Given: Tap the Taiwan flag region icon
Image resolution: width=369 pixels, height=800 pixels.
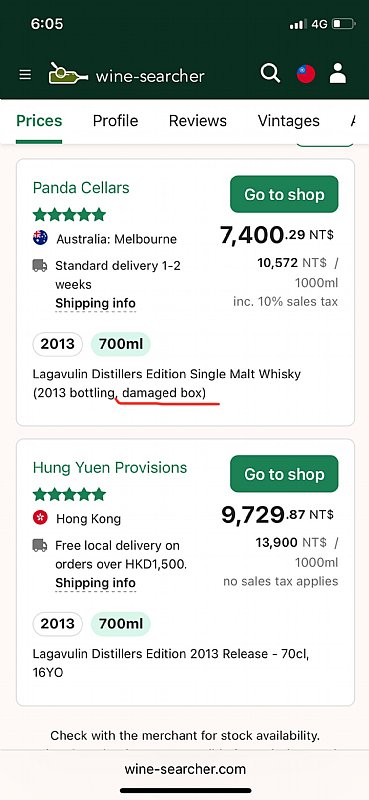Looking at the screenshot, I should tap(306, 74).
